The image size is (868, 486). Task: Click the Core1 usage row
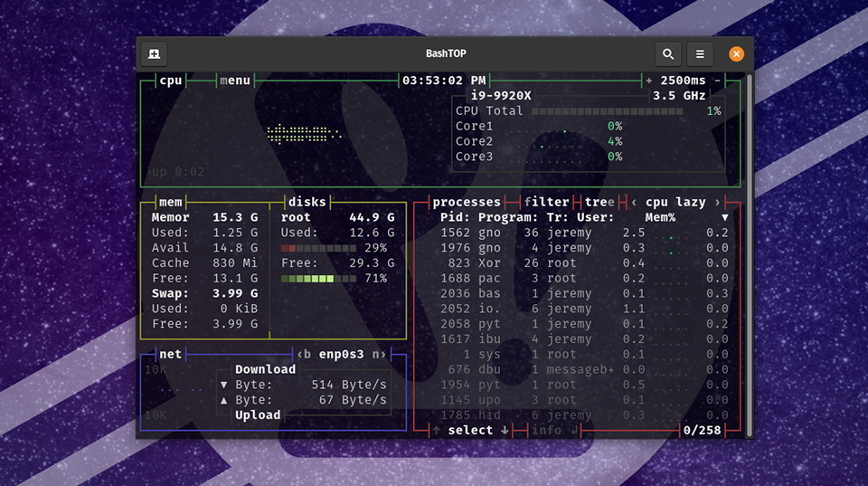coord(539,127)
